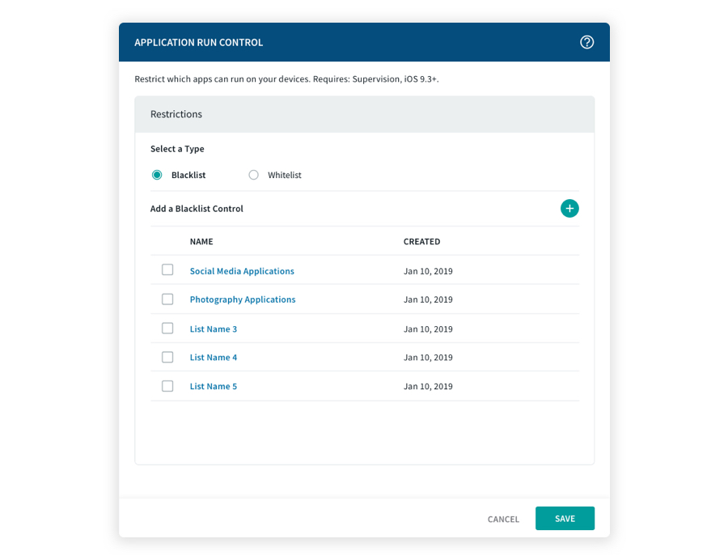Collapse the Restrictions section header

(x=364, y=114)
